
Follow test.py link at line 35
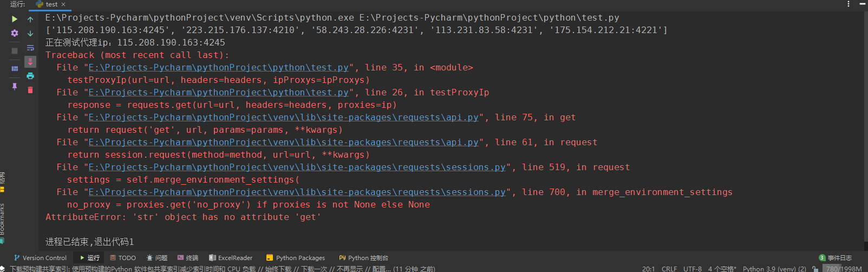click(218, 67)
